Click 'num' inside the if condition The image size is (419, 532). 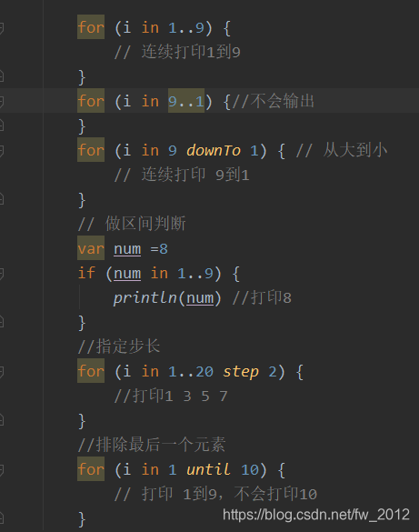coord(127,274)
